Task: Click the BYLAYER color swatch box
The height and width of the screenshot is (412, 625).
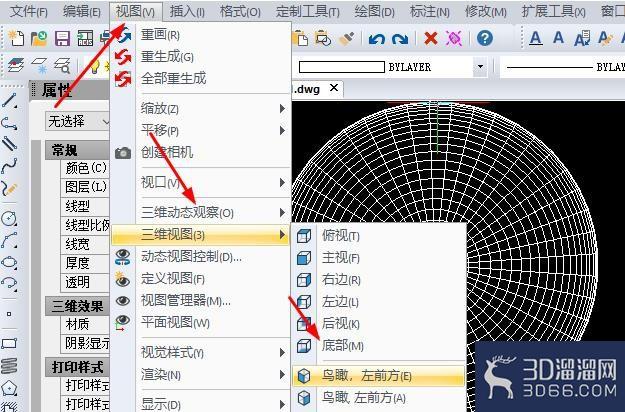Action: [x=342, y=67]
